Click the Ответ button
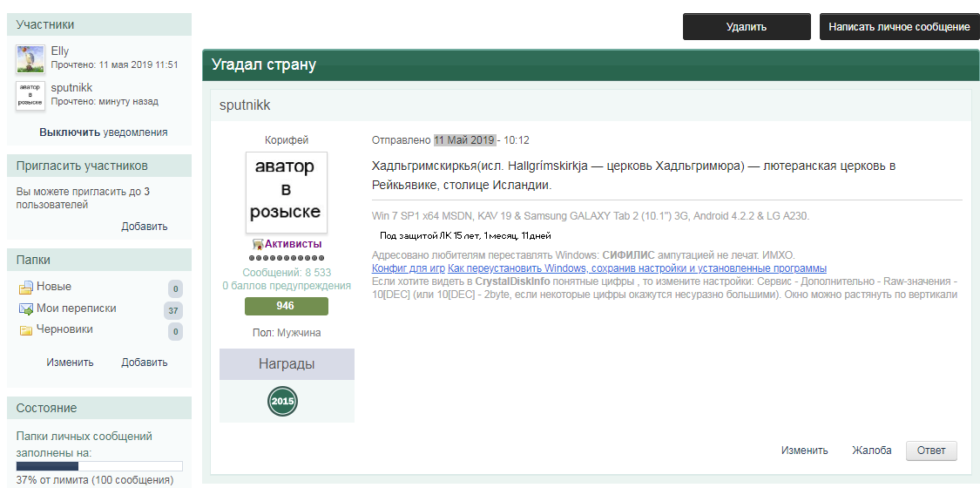This screenshot has width=980, height=488. [931, 451]
